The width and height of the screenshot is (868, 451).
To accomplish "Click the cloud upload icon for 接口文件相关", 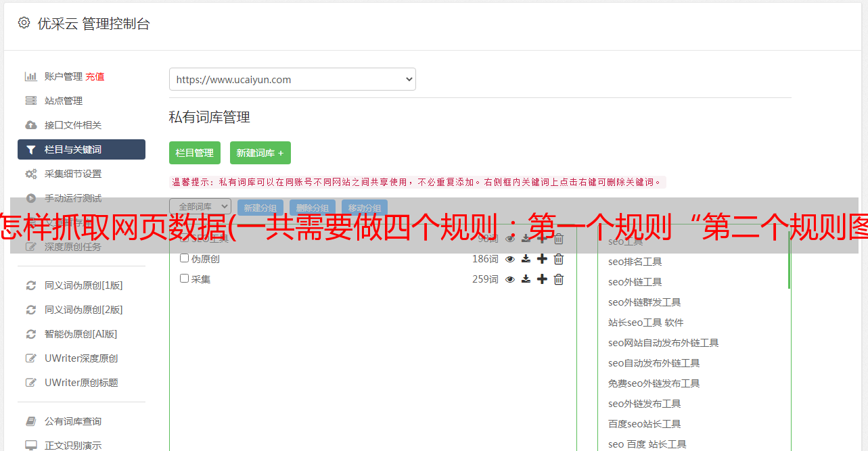I will tap(31, 125).
